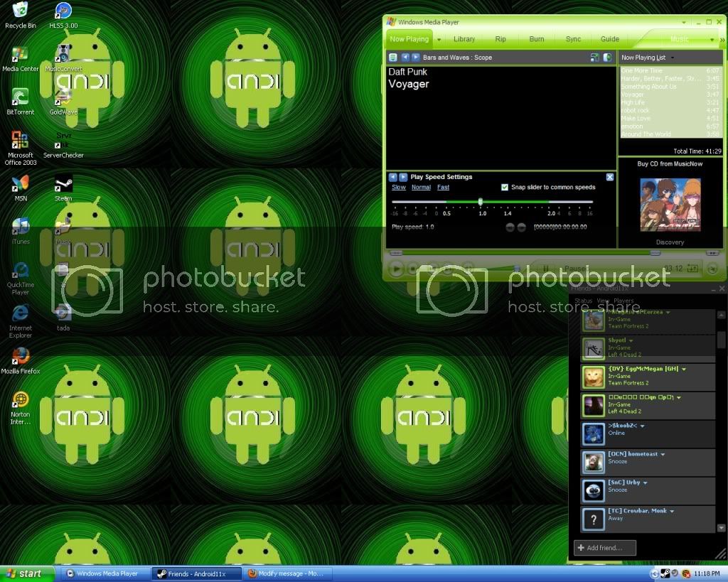Open the GoldWave desktop icon

(x=63, y=99)
